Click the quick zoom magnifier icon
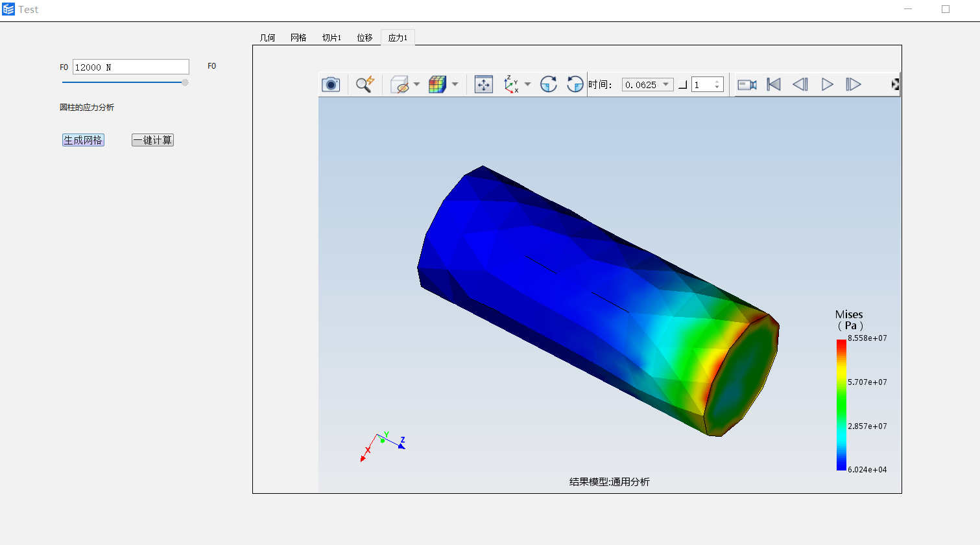This screenshot has height=545, width=980. click(365, 84)
